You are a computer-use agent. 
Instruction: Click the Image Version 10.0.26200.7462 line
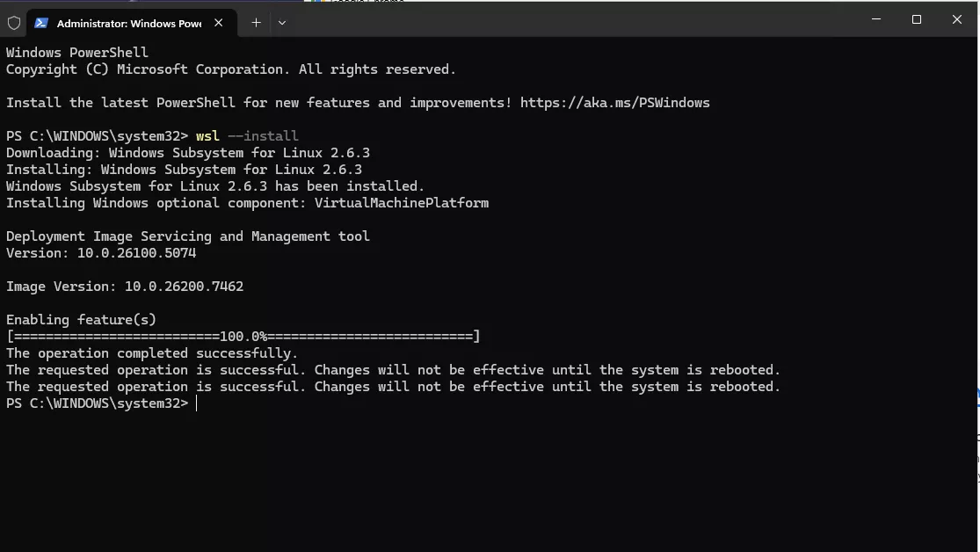tap(125, 287)
